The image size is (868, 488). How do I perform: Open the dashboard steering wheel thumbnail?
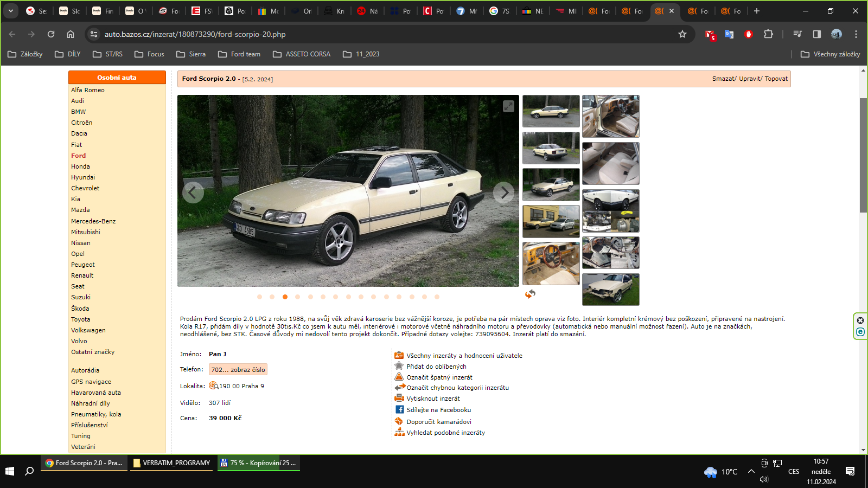click(x=551, y=264)
